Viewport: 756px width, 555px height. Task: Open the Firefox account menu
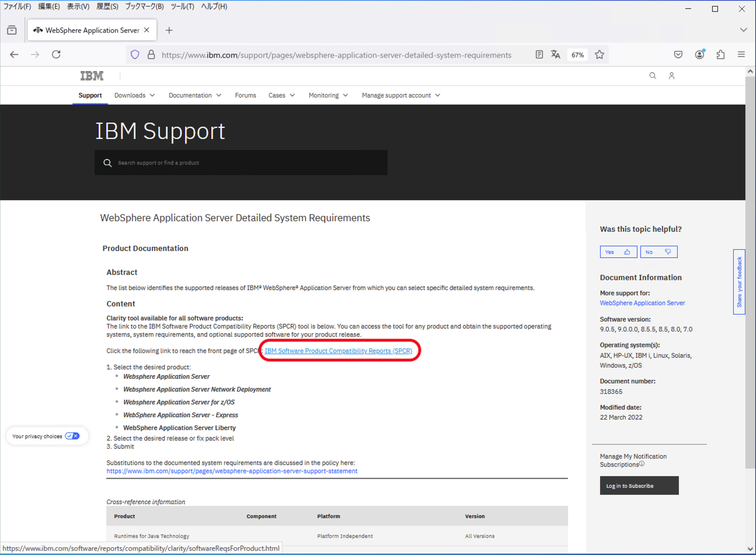click(x=699, y=54)
